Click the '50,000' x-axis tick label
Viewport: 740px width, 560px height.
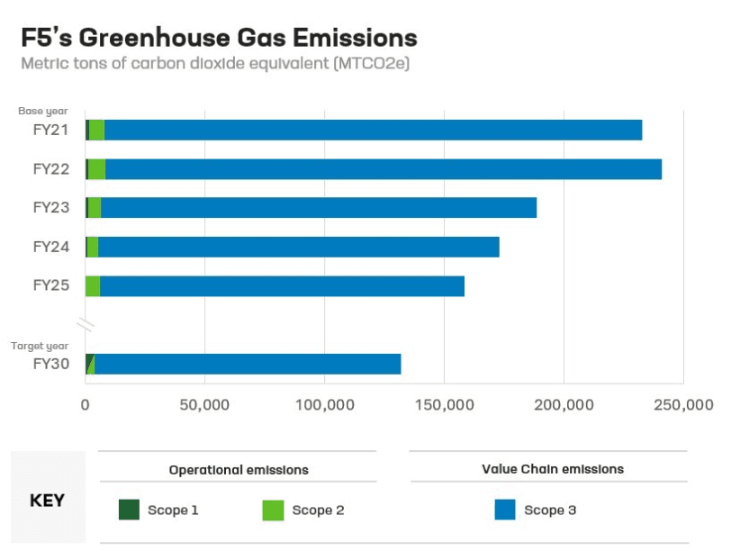(x=204, y=404)
